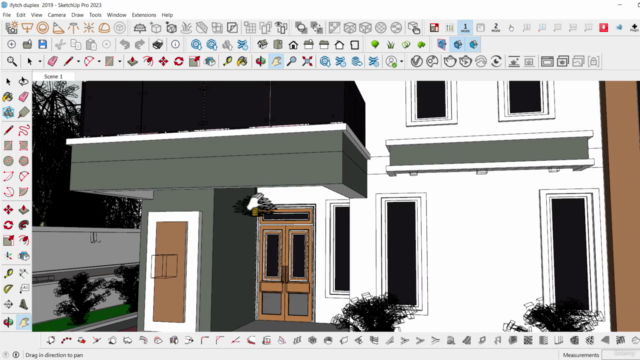The image size is (640, 360).
Task: Choose the Follow Me tool in left palette
Action: coord(24,225)
